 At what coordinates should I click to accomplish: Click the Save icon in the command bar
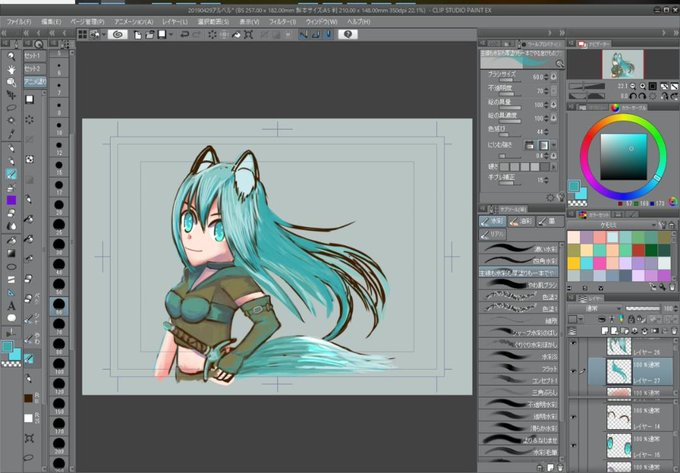[x=162, y=35]
